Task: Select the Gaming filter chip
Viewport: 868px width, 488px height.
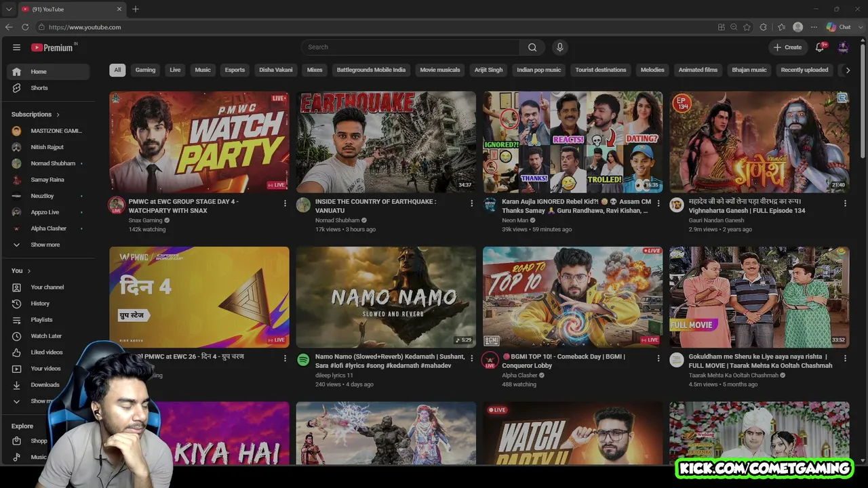Action: pyautogui.click(x=145, y=70)
